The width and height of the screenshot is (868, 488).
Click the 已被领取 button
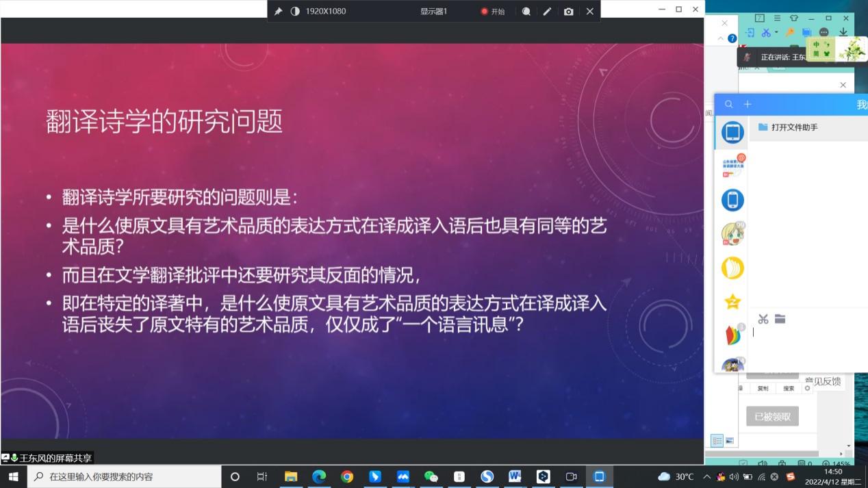tap(772, 416)
